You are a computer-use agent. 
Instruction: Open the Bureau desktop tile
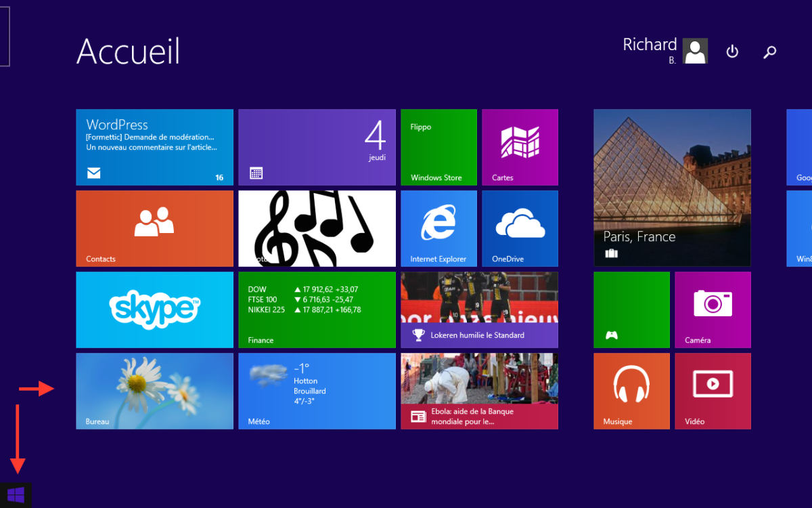[x=154, y=391]
